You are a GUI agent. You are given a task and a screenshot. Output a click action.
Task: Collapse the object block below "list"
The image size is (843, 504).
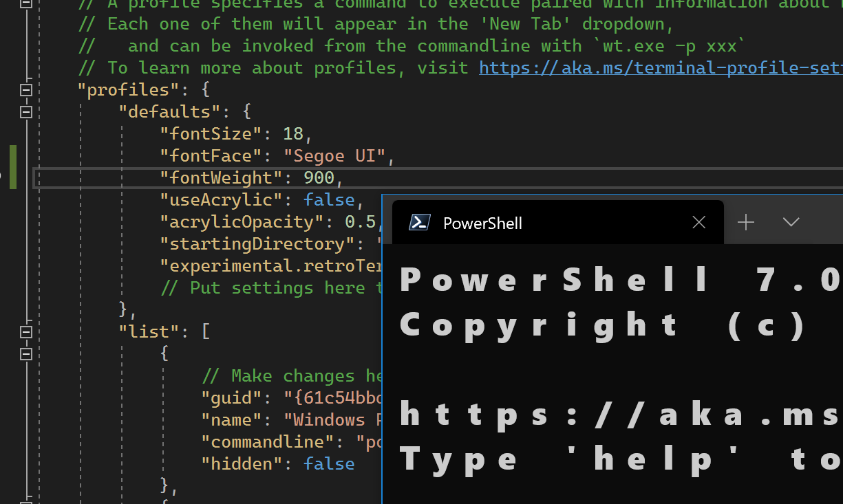tap(26, 354)
